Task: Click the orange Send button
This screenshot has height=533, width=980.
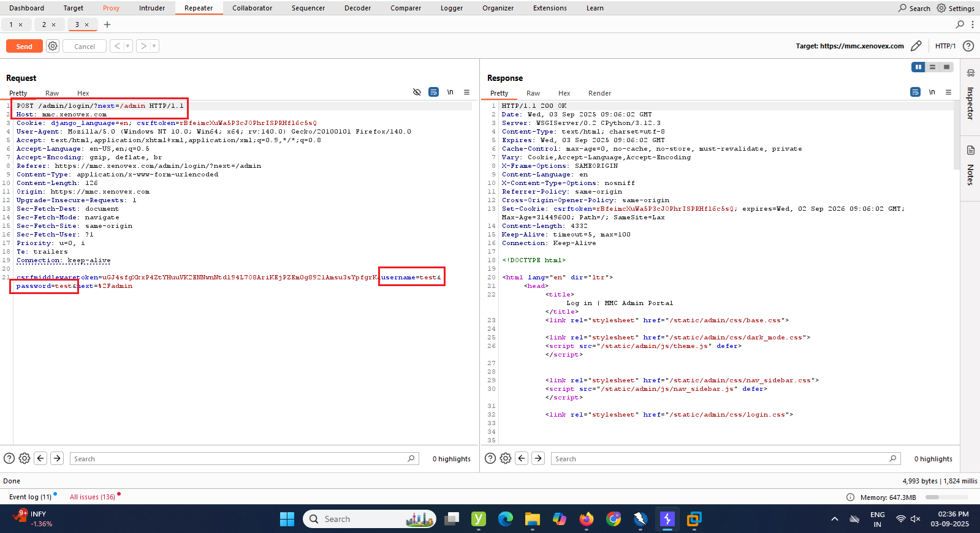Action: tap(25, 46)
